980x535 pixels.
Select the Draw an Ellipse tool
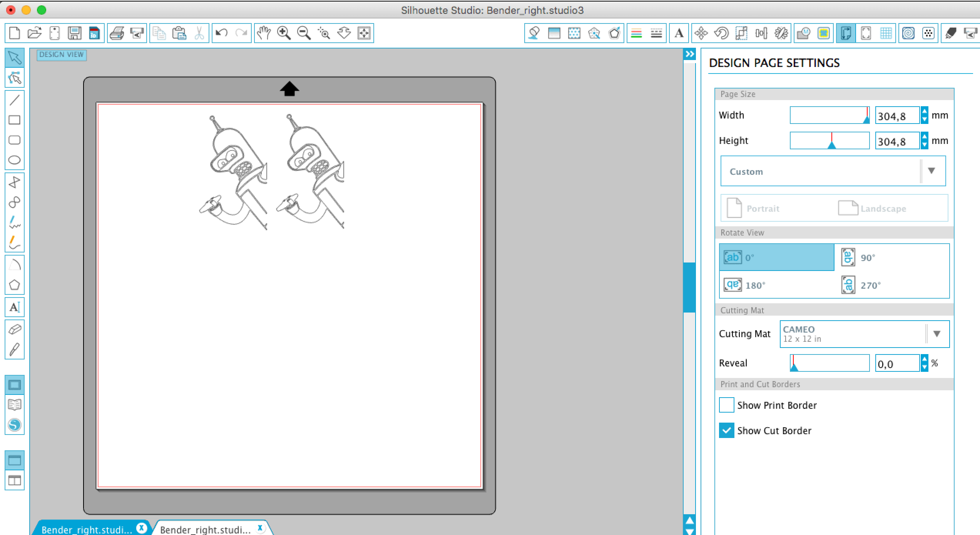(x=15, y=160)
